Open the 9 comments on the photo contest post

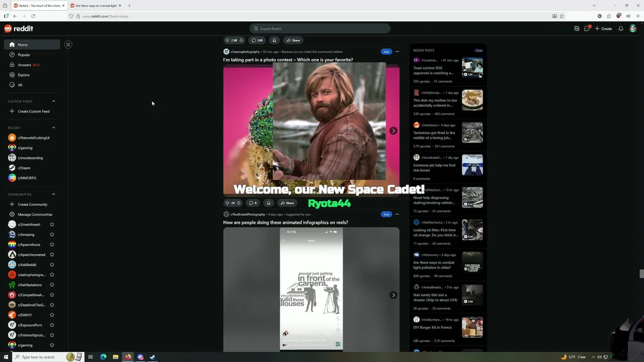(x=253, y=203)
